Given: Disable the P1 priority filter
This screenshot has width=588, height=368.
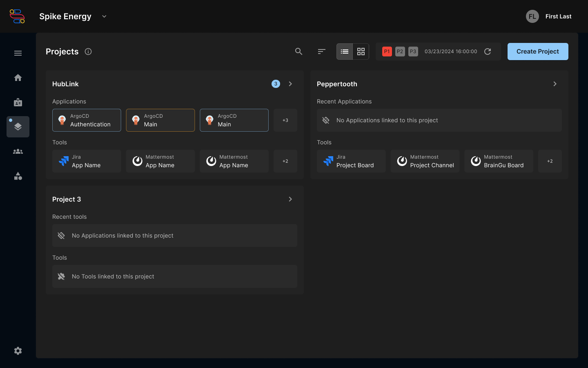Looking at the screenshot, I should coord(387,52).
